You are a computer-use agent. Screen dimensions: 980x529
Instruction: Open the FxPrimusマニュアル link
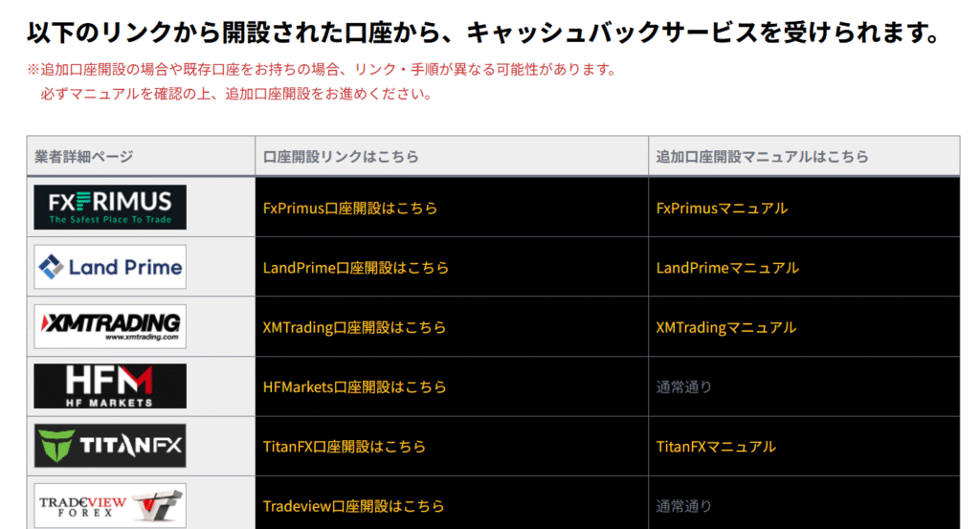[x=722, y=208]
